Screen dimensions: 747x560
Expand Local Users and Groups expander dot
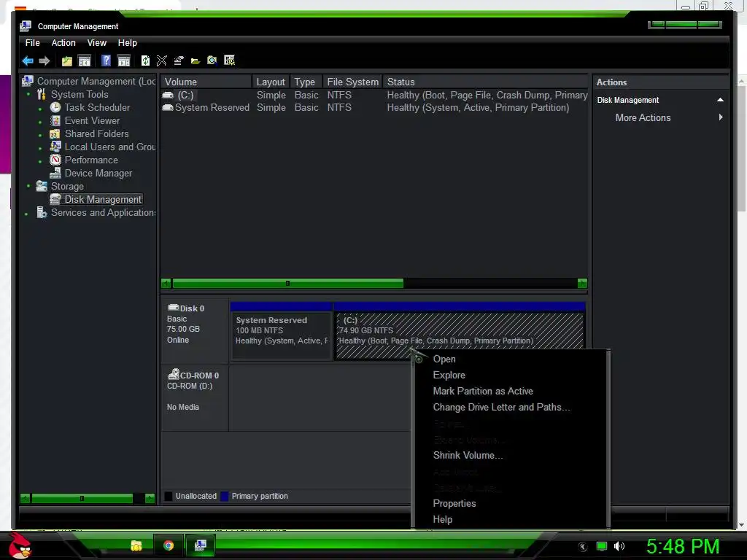(x=41, y=148)
